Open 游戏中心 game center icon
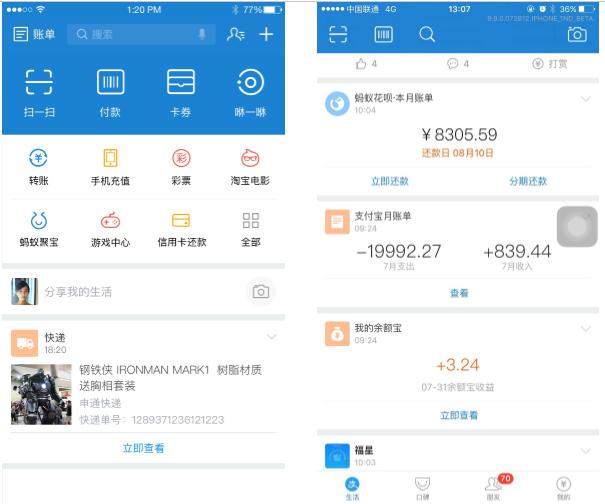The image size is (605, 504). pos(110,229)
